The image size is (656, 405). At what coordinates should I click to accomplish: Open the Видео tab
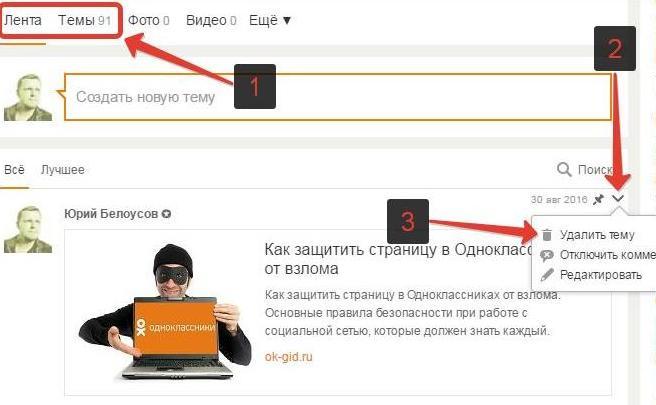pyautogui.click(x=211, y=20)
